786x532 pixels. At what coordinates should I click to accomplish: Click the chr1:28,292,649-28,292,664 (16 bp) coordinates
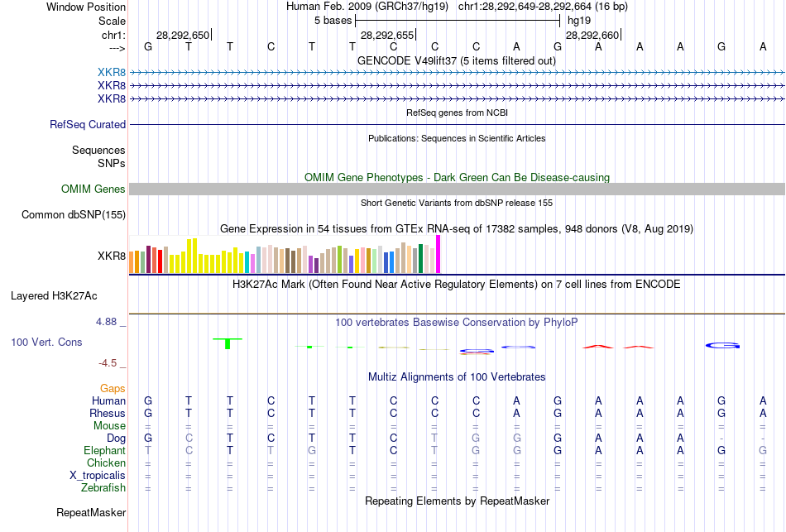coord(543,7)
